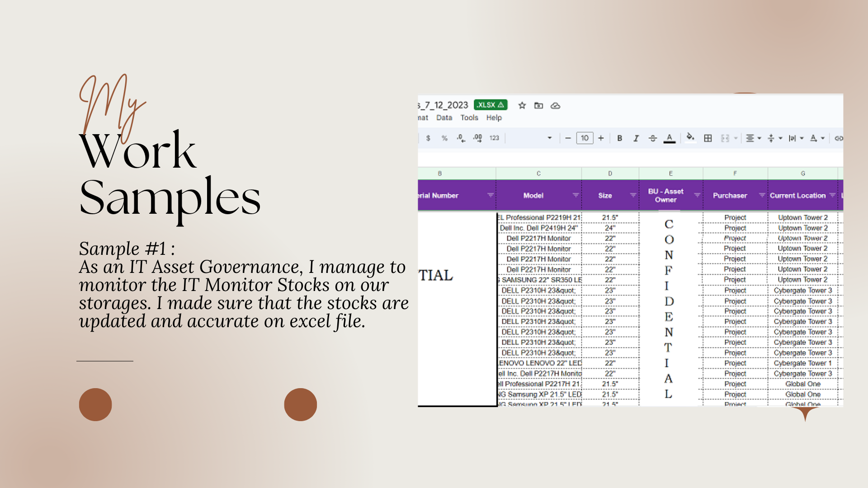Open the Tools menu
Screen dimensions: 868x488
pyautogui.click(x=469, y=117)
